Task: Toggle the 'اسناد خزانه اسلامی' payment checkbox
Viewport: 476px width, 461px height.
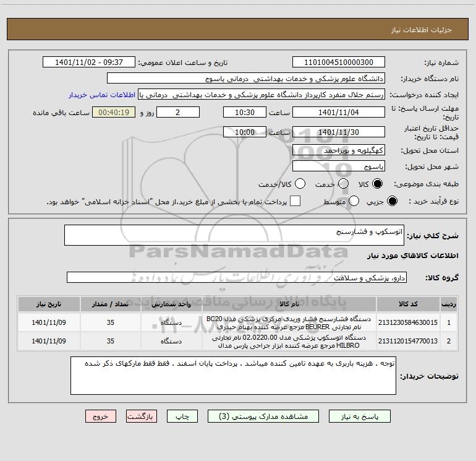Action: pos(295,201)
